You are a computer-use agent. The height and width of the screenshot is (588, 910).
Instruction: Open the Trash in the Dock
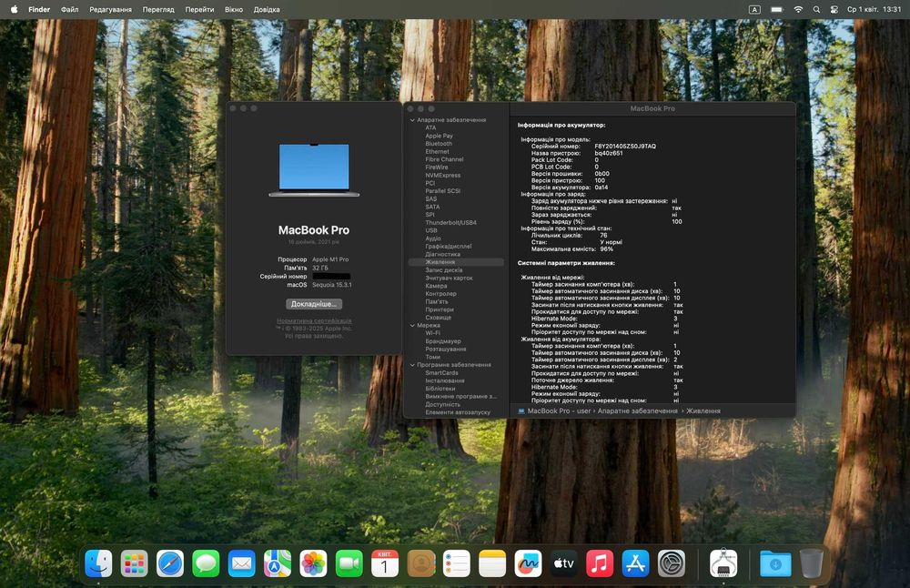[812, 563]
